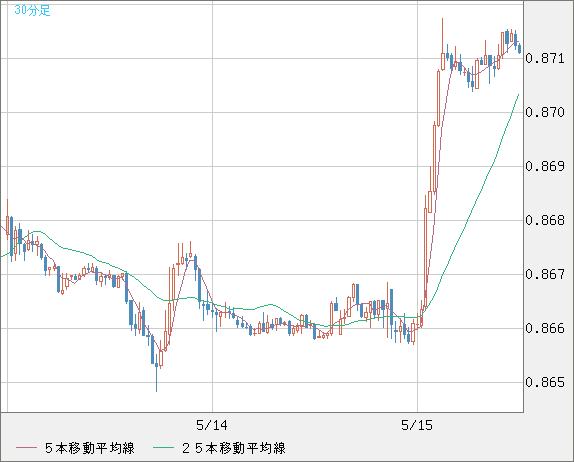Click the 5本移動平均線 legend text

[x=90, y=448]
